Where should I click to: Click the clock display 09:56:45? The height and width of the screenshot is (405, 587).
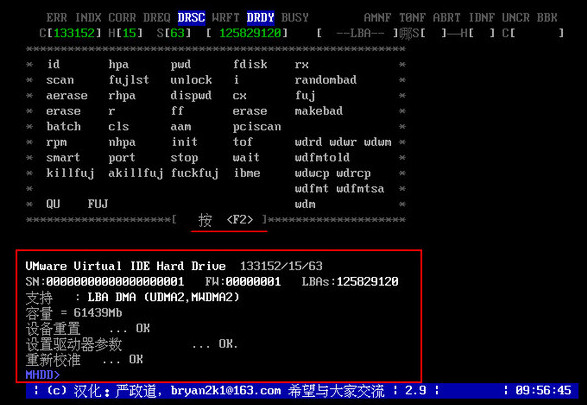543,391
